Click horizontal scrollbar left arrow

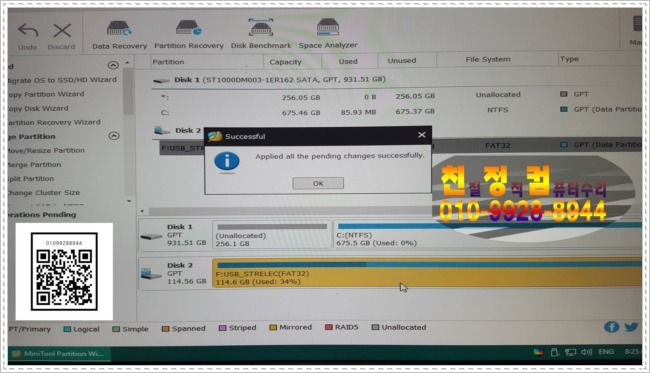[142, 211]
